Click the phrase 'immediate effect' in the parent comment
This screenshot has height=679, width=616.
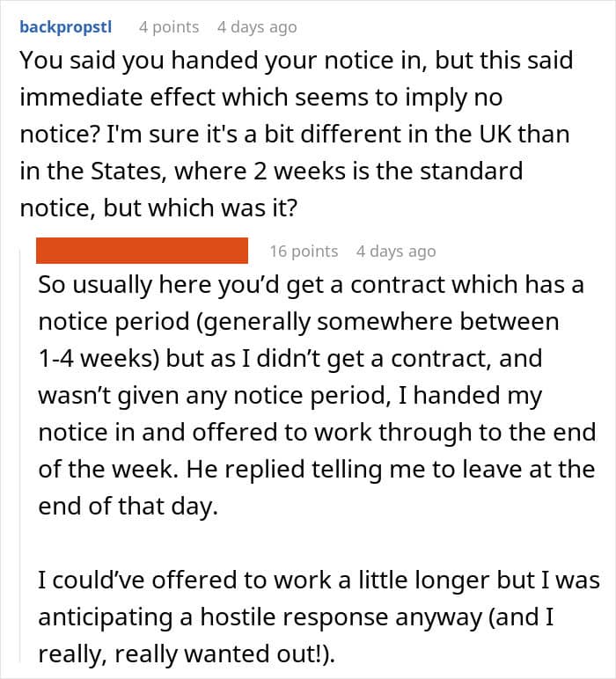point(117,97)
